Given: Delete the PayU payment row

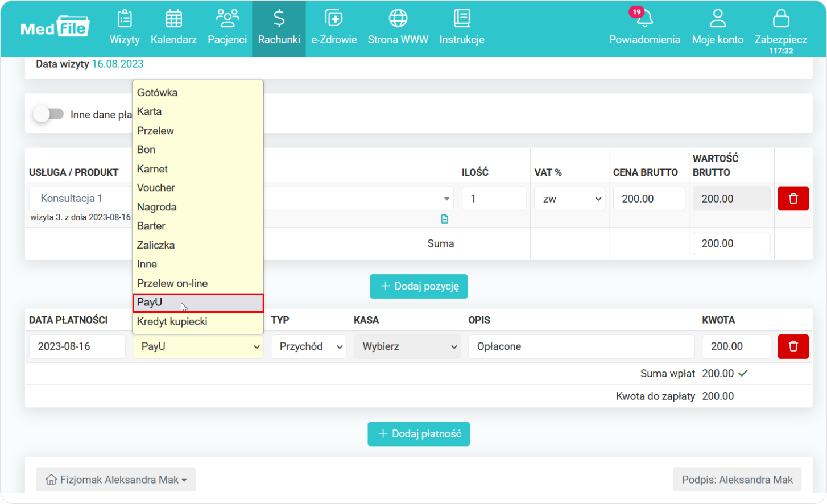Looking at the screenshot, I should (793, 346).
